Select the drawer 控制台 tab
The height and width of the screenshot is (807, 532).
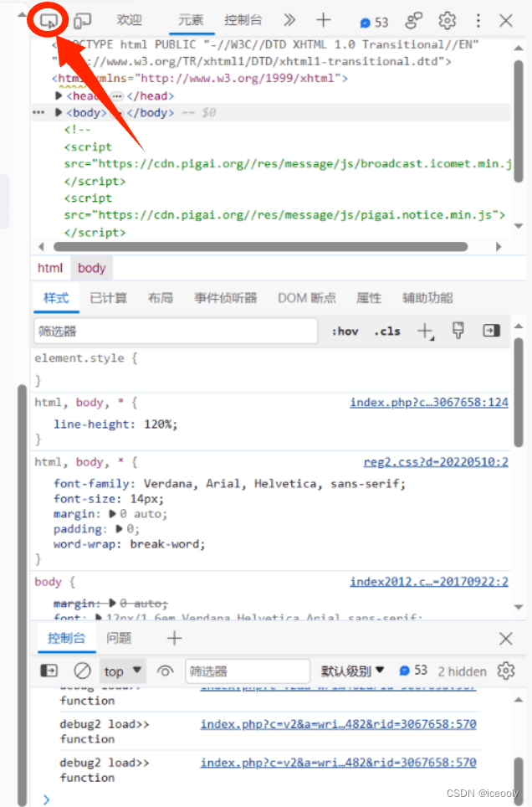(66, 638)
